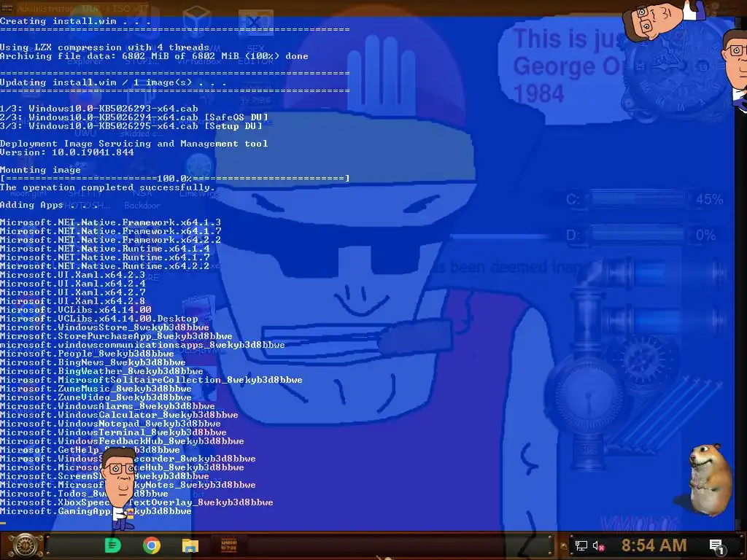Click the 100.0% mounting progress bar text
This screenshot has height=560, width=747.
click(x=175, y=179)
